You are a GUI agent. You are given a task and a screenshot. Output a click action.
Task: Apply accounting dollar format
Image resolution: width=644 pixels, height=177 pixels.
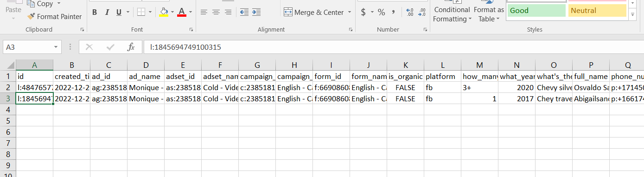[x=363, y=12]
